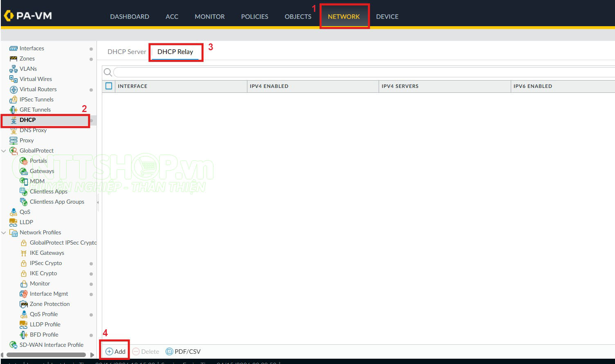Click the PA-VM logo icon
The width and height of the screenshot is (615, 364).
coord(8,16)
